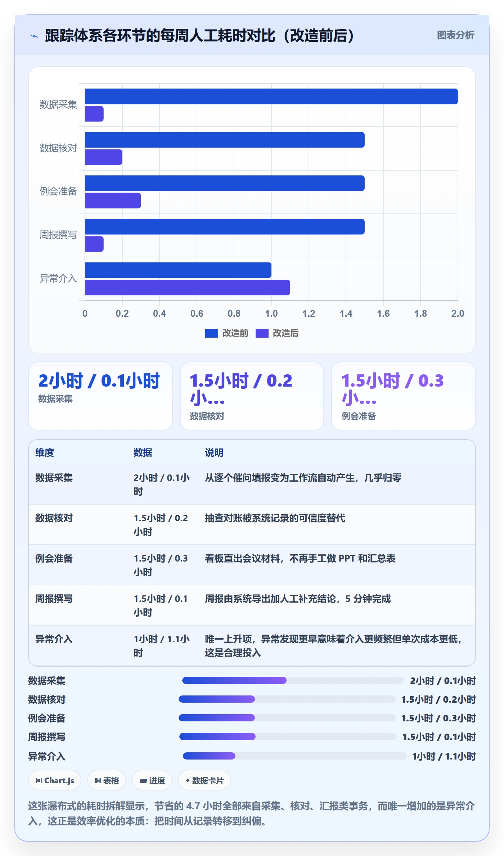Click the 数据核对 改造后 bar
Image resolution: width=504 pixels, height=856 pixels.
[104, 157]
